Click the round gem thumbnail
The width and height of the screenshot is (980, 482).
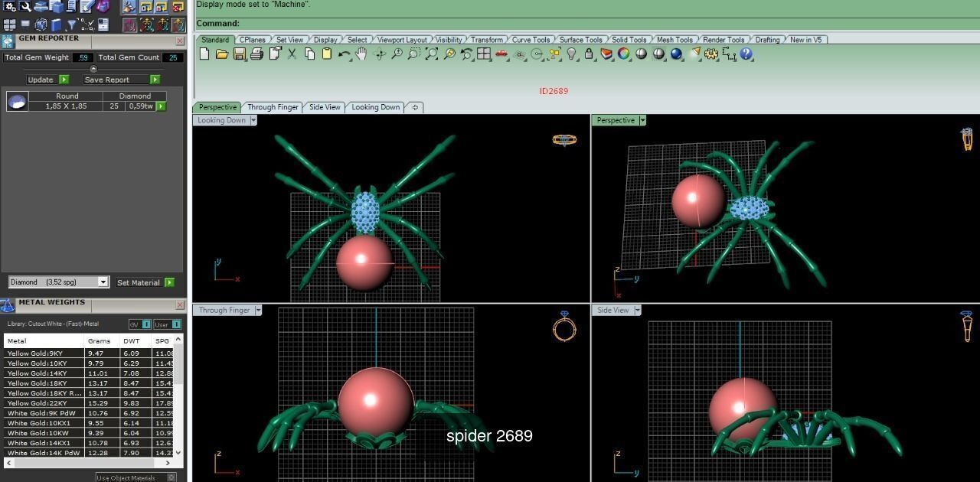17,101
